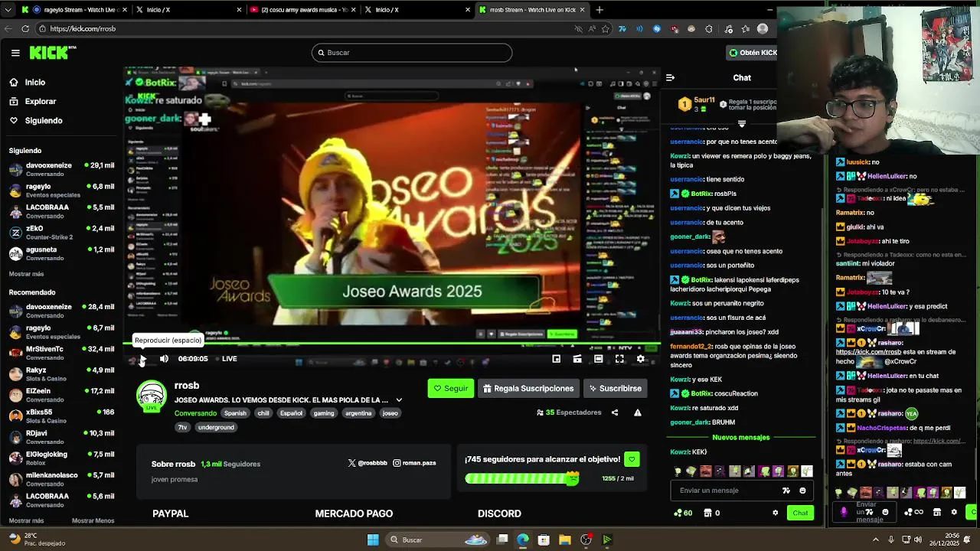Open the Windows Start menu
The height and width of the screenshot is (551, 980).
(373, 540)
